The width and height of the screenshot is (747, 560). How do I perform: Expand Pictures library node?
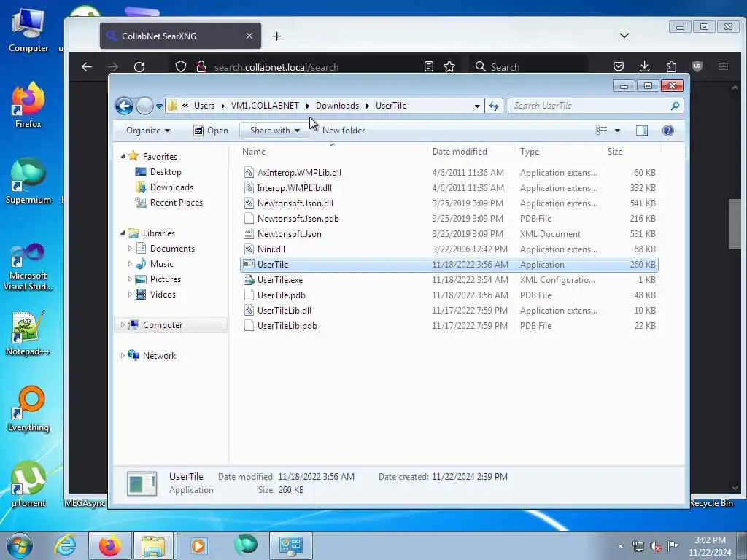click(x=130, y=279)
